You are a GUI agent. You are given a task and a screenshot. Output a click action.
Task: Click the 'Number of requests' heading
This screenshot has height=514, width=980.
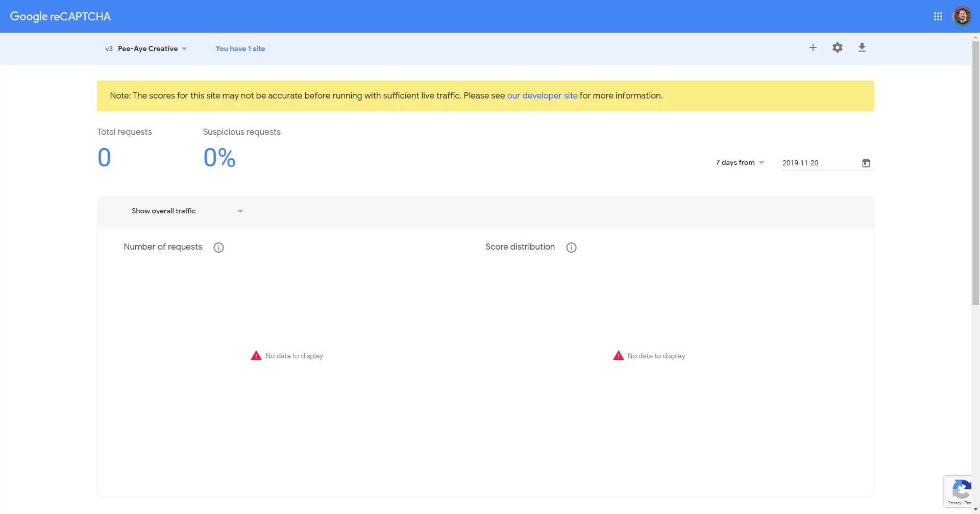click(163, 247)
